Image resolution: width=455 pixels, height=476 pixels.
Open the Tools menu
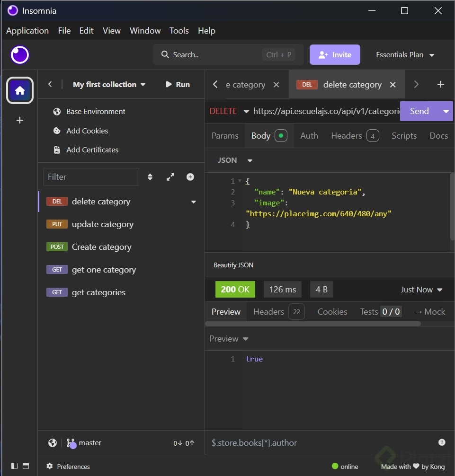179,31
